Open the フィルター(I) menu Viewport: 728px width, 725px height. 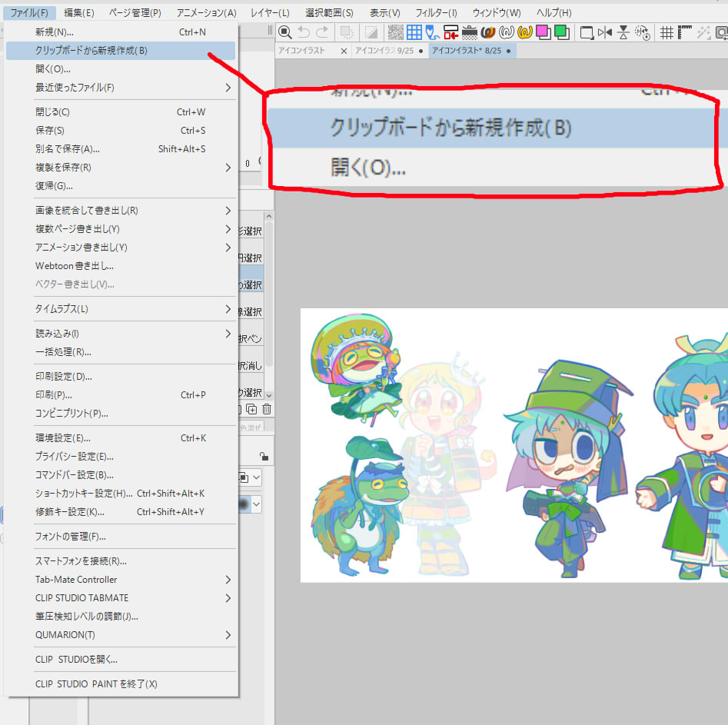[436, 12]
